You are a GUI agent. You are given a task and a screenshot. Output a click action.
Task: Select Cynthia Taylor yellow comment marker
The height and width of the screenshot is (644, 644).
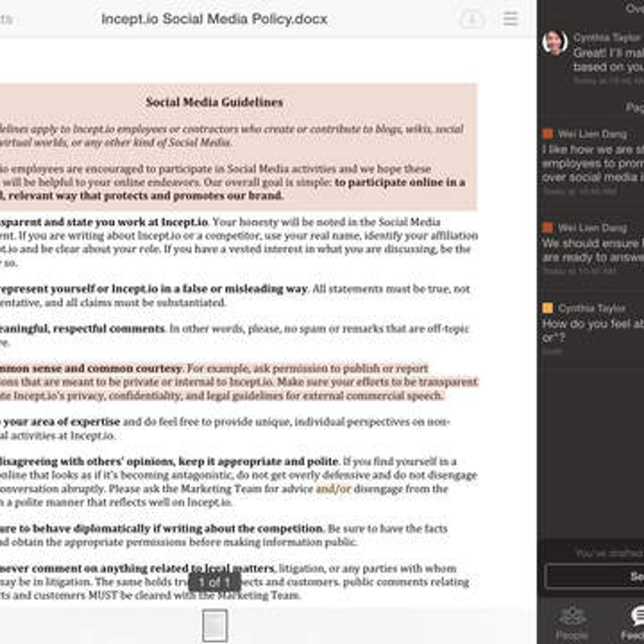click(x=547, y=308)
